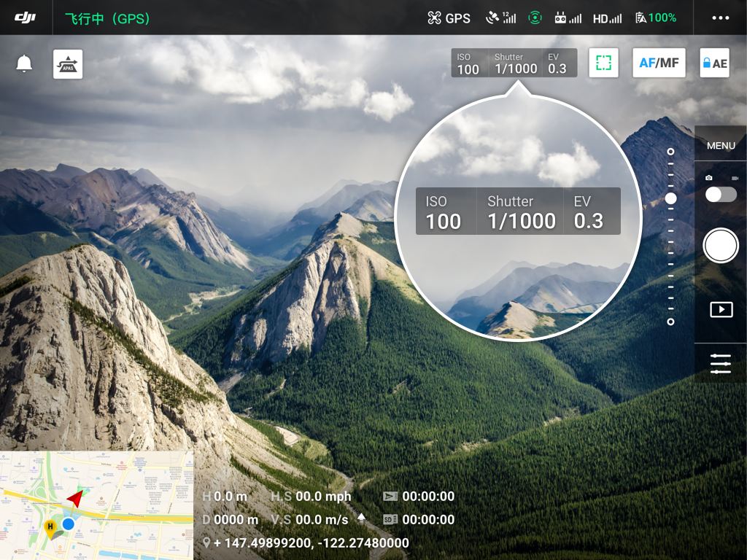
Task: View the battery level 100% indicator
Action: (x=655, y=17)
